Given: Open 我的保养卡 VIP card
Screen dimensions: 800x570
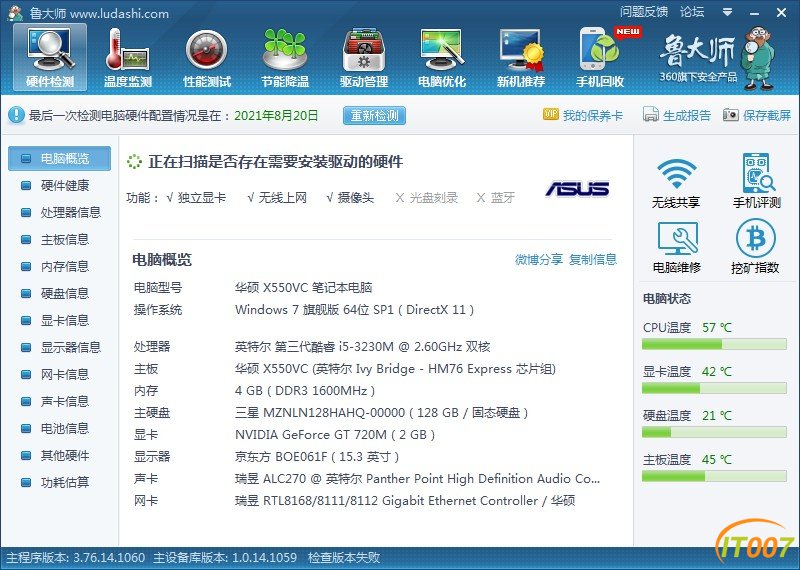Looking at the screenshot, I should coord(583,115).
